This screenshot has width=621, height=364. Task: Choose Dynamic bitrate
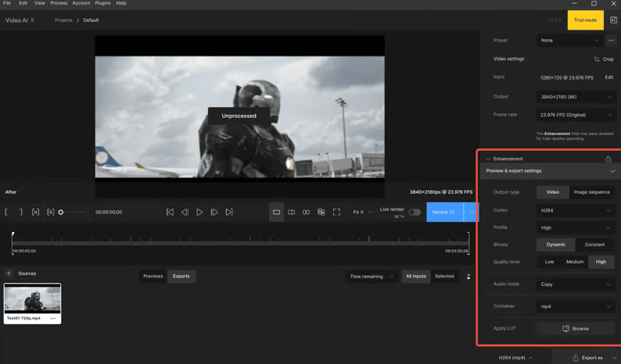(x=555, y=244)
